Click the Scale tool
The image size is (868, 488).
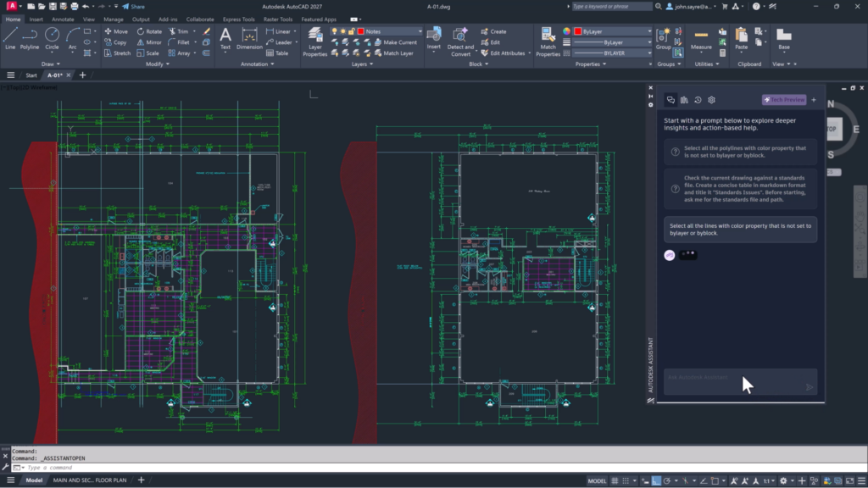click(x=148, y=53)
